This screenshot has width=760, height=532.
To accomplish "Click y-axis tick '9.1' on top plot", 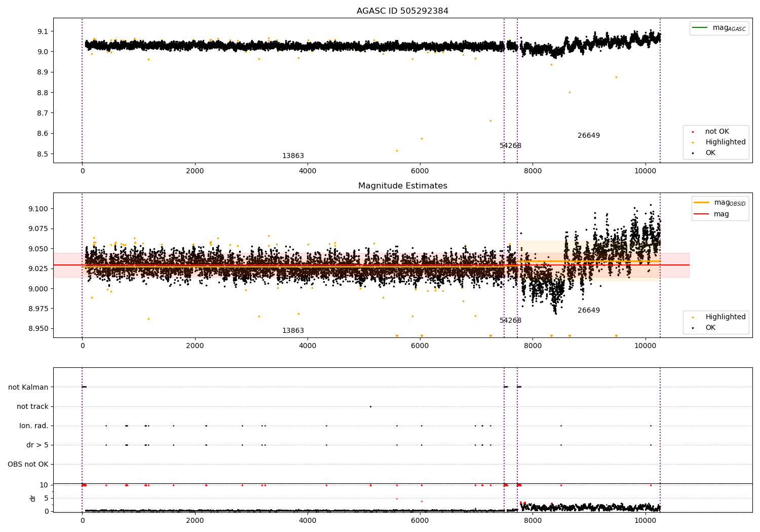I will coord(43,31).
